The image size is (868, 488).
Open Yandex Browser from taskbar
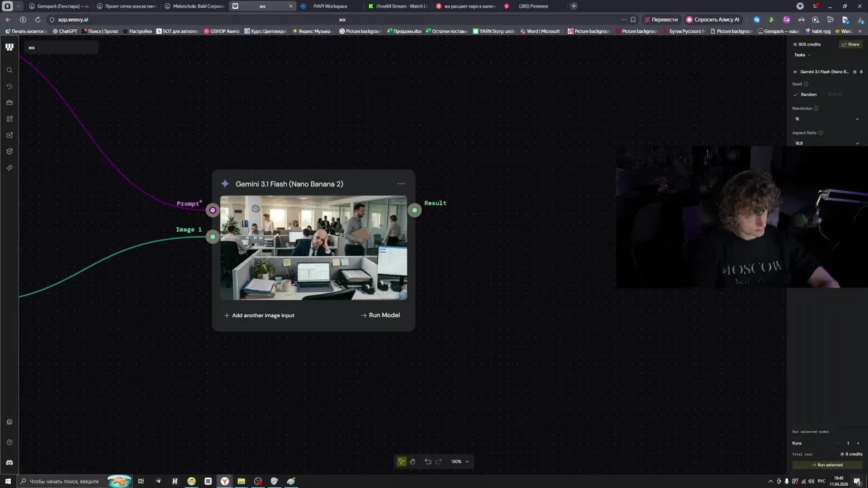pyautogui.click(x=224, y=481)
